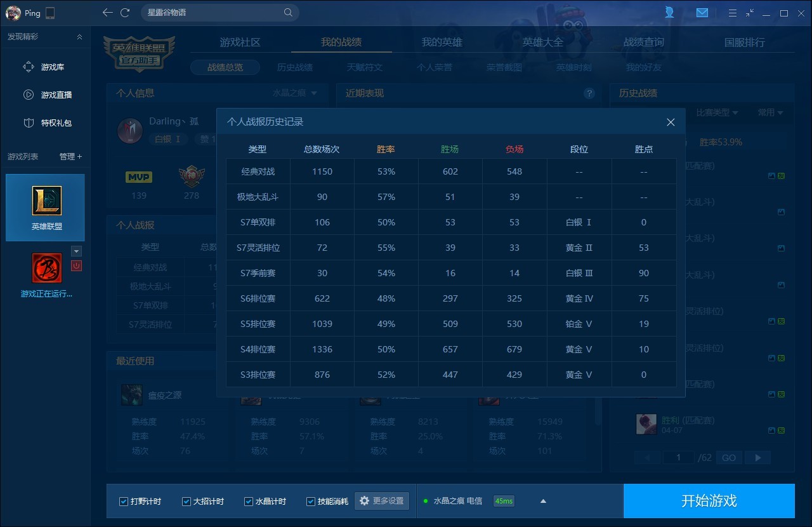812x527 pixels.
Task: Open the 水晶之痕 server dropdown in 个人信息
Action: (295, 93)
